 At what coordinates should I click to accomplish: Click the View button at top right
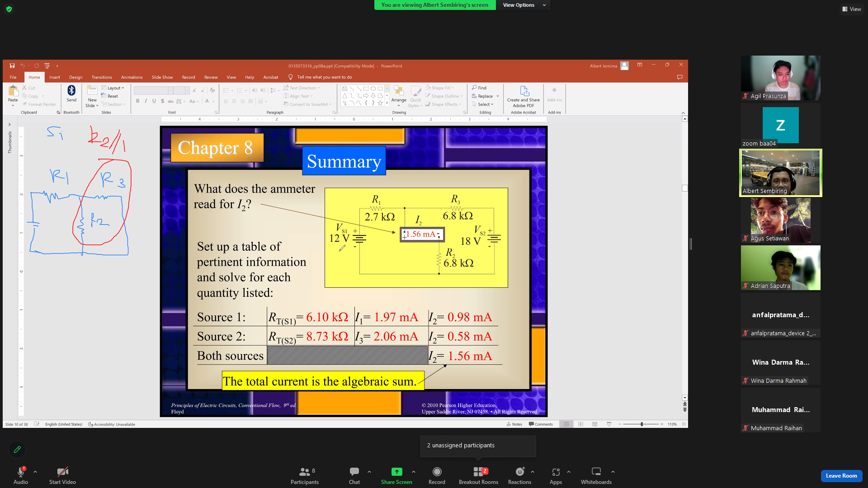click(852, 9)
